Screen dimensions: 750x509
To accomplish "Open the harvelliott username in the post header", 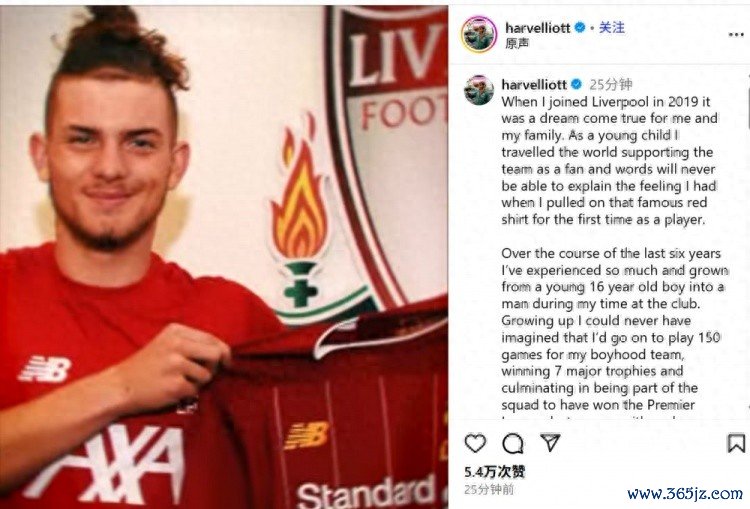I will (x=538, y=28).
